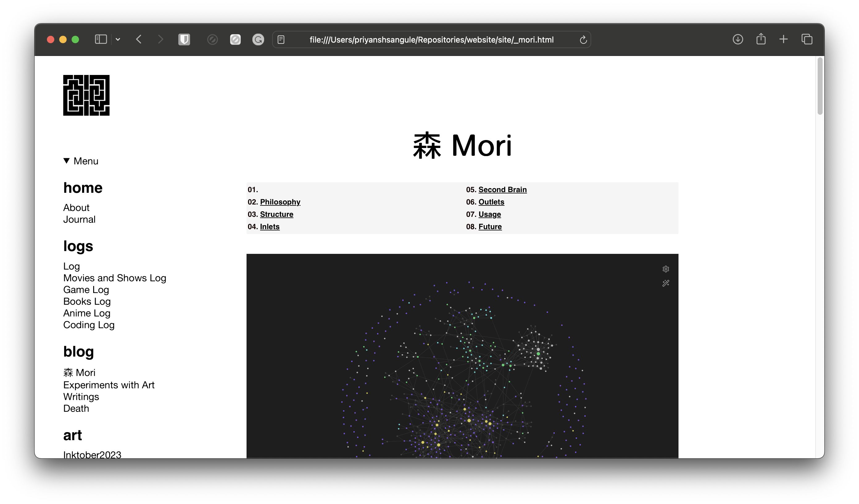This screenshot has height=504, width=859.
Task: Click the first content blocker extension icon
Action: 212,40
